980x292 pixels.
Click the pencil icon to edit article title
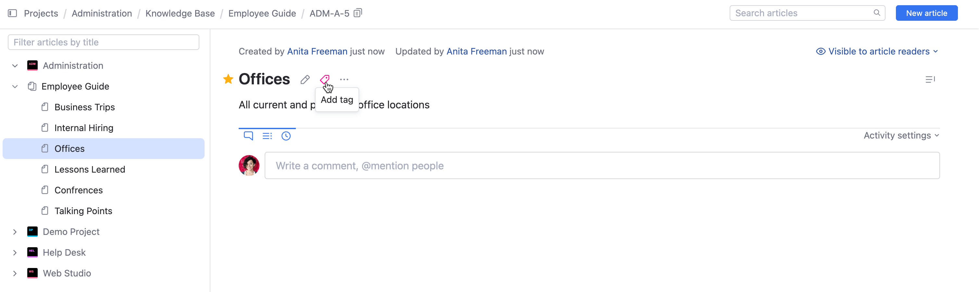304,79
